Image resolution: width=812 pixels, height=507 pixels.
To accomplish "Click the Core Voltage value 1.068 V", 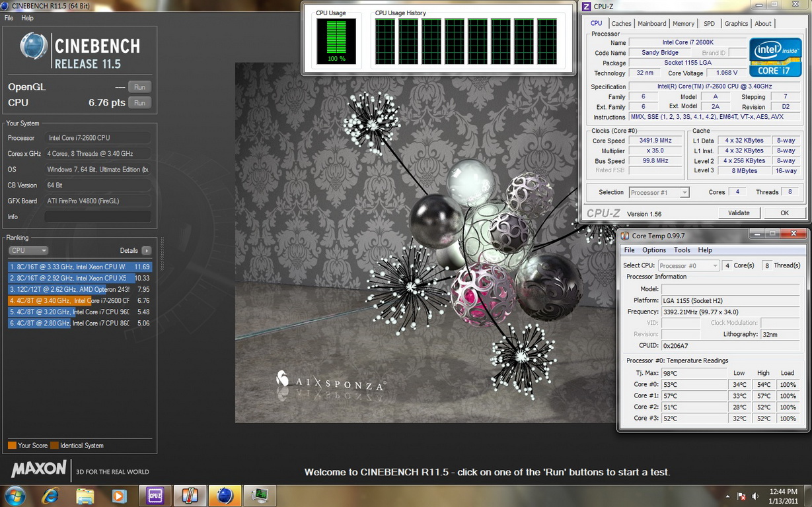I will click(727, 73).
